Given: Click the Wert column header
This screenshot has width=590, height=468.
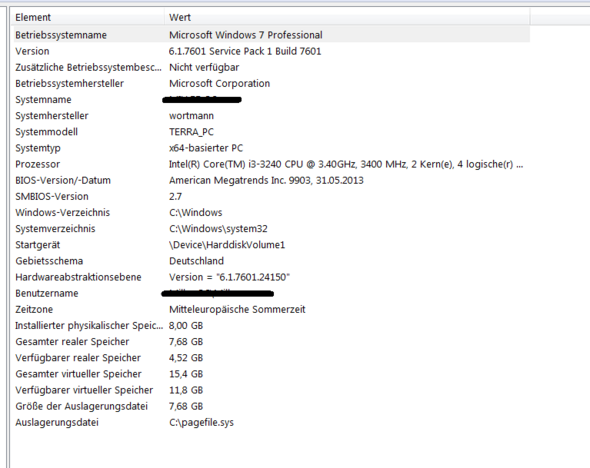Looking at the screenshot, I should (347, 17).
